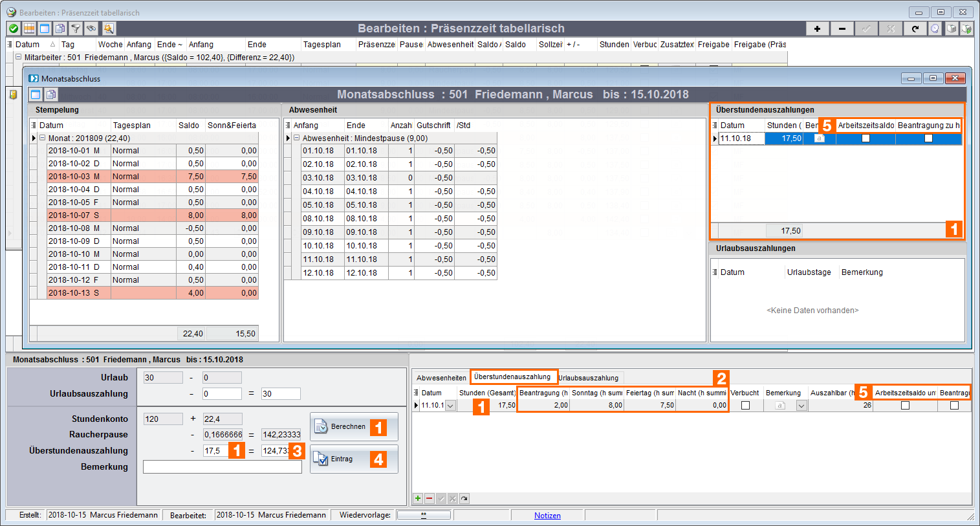This screenshot has height=526, width=980.
Task: Open the Bemerkung dropdown in the lower payout row
Action: pos(801,406)
